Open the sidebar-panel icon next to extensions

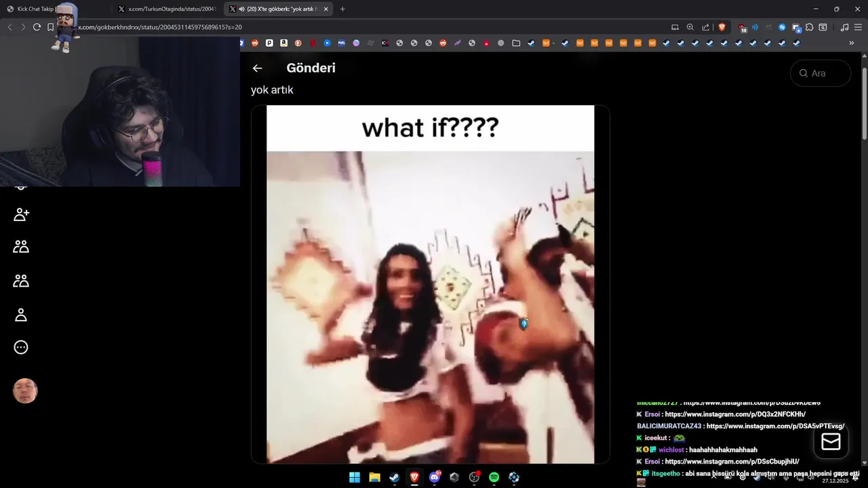pyautogui.click(x=823, y=27)
